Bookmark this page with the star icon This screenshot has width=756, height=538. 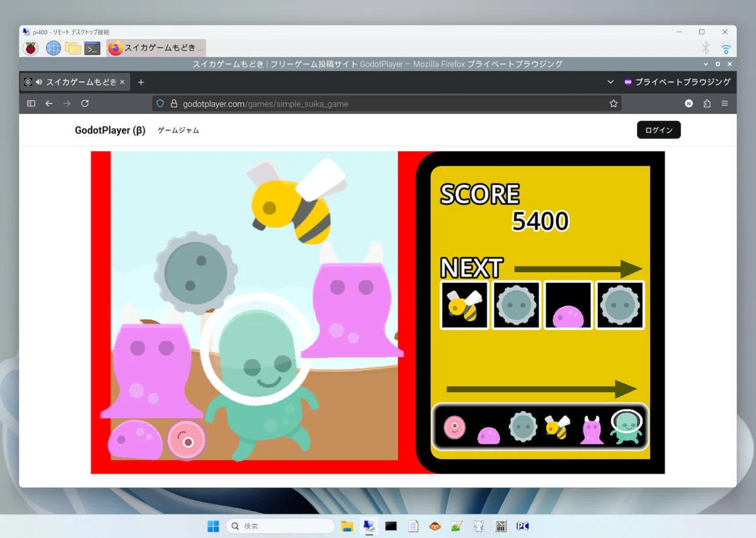(613, 103)
